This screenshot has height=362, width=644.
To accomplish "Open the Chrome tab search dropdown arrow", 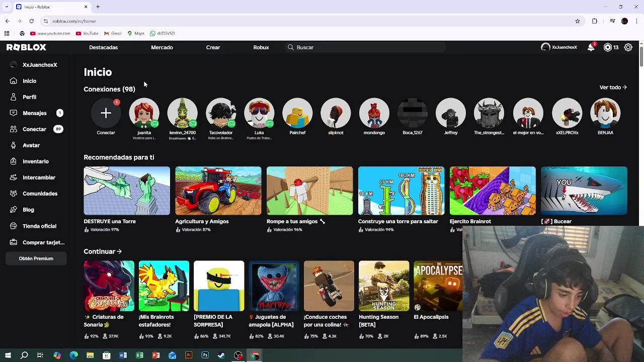I will (x=7, y=7).
